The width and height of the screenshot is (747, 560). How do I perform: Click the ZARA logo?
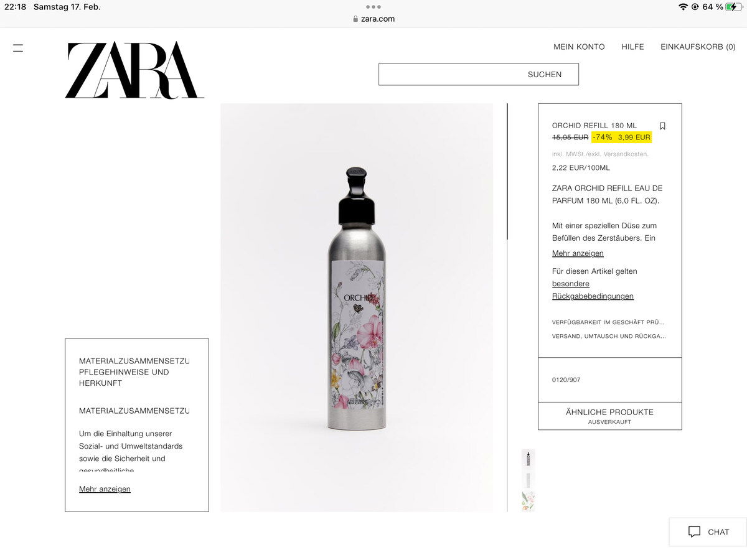pos(134,70)
